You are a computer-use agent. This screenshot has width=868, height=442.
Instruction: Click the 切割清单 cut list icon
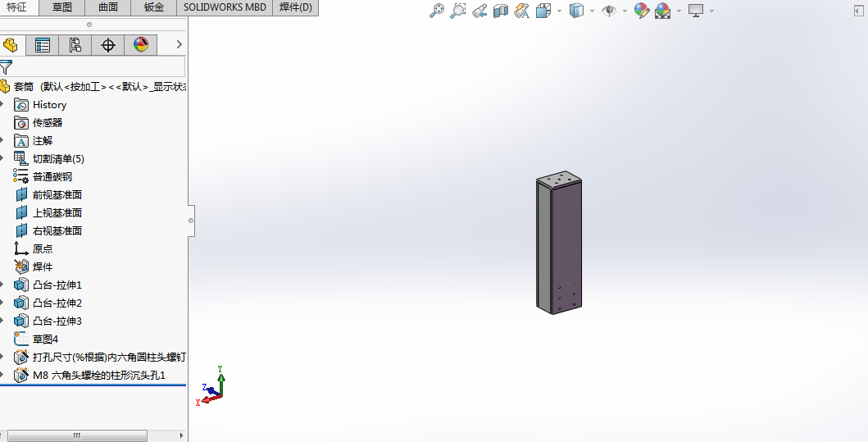point(21,159)
